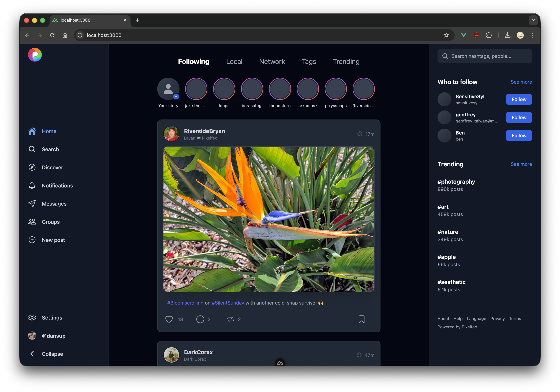Click See more next to Trending
The height and width of the screenshot is (392, 560).
coord(521,164)
